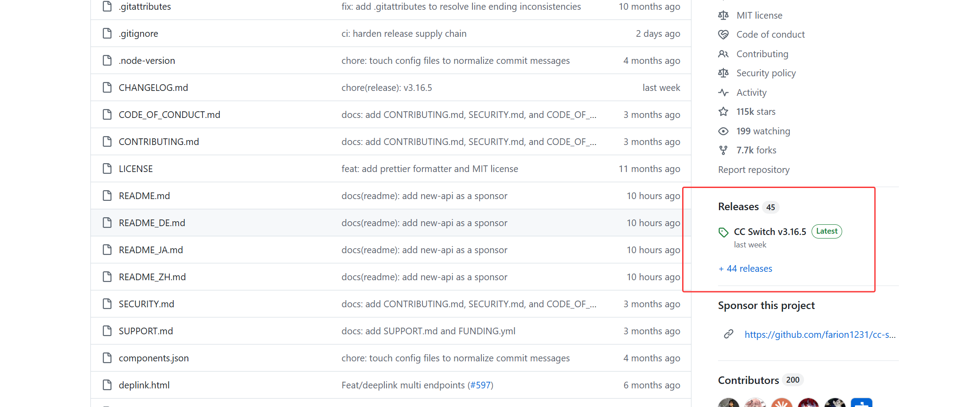
Task: Click the file icon beside .node-version
Action: pyautogui.click(x=107, y=60)
